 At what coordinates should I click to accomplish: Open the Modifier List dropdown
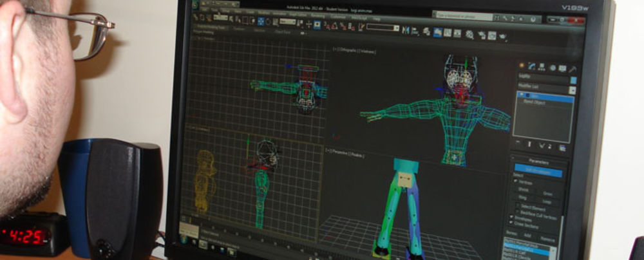click(547, 88)
